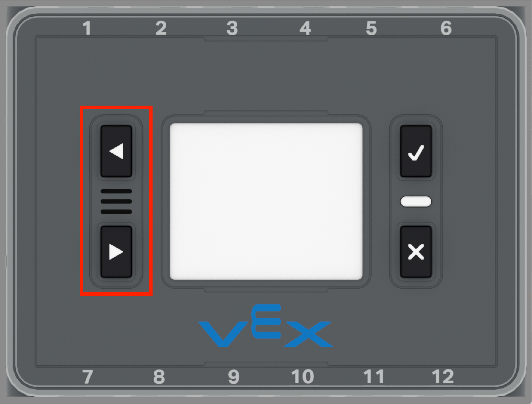532x404 pixels.
Task: Select port number 3
Action: pyautogui.click(x=232, y=28)
